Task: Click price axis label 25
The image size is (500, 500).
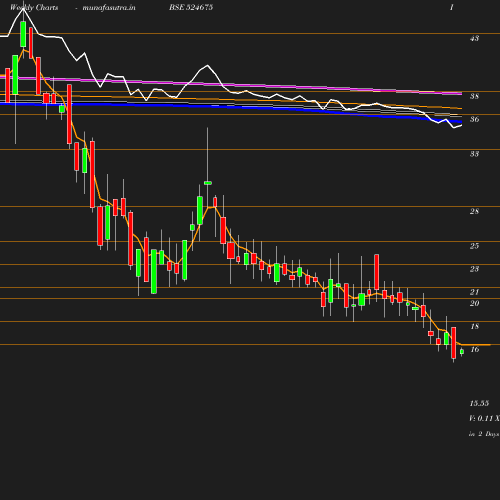Action: tap(474, 246)
